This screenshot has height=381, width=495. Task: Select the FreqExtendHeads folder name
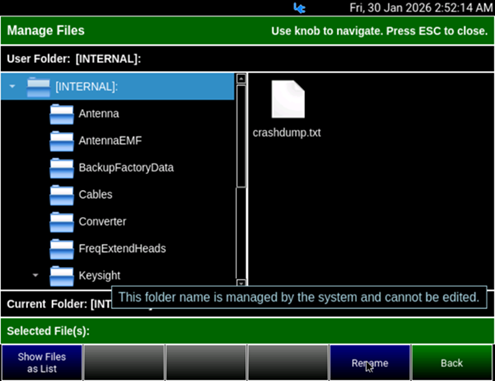122,249
